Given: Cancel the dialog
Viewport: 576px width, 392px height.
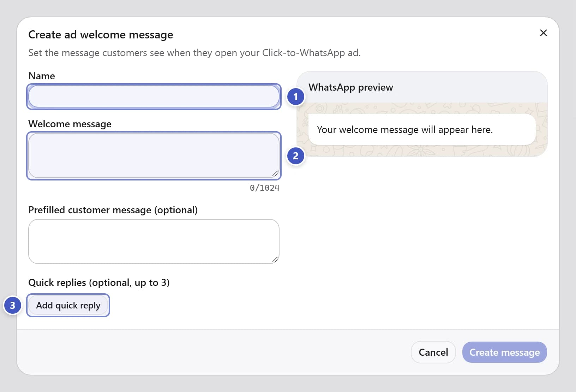Looking at the screenshot, I should [x=433, y=352].
